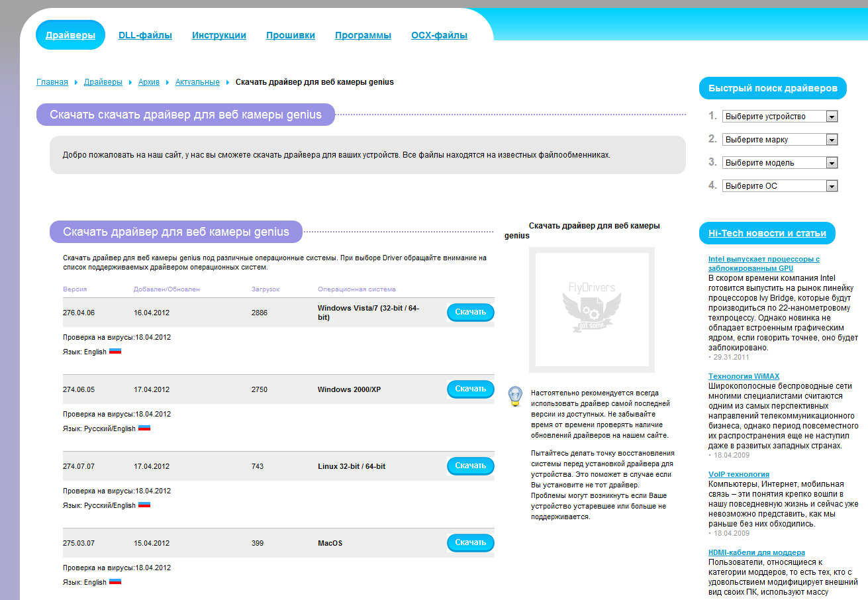Image resolution: width=868 pixels, height=600 pixels.
Task: Click the download count 743
Action: click(258, 466)
